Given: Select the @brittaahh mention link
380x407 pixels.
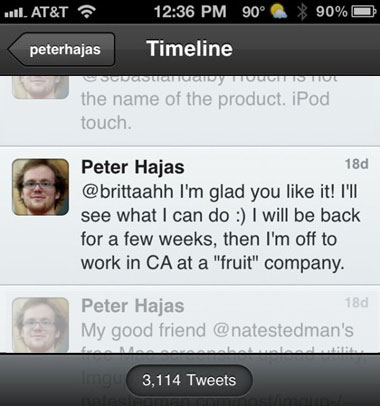Looking at the screenshot, I should pyautogui.click(x=127, y=192).
